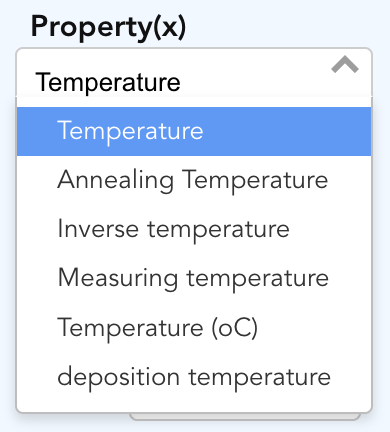This screenshot has width=390, height=432.
Task: Set Property(x) to Inverse temperature
Action: coord(194,229)
